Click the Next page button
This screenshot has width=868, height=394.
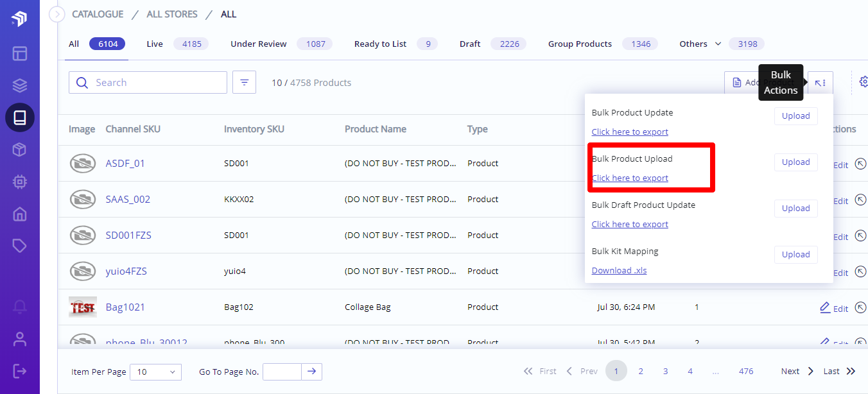797,371
